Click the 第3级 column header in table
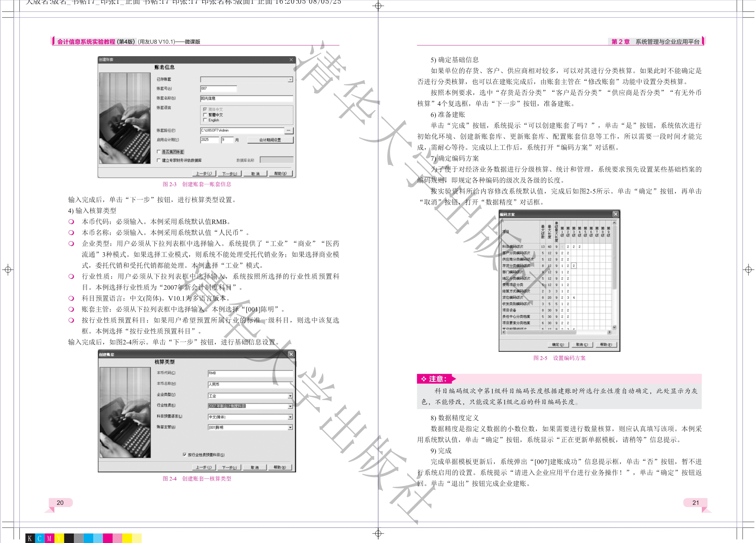756x543 pixels. coord(574,232)
